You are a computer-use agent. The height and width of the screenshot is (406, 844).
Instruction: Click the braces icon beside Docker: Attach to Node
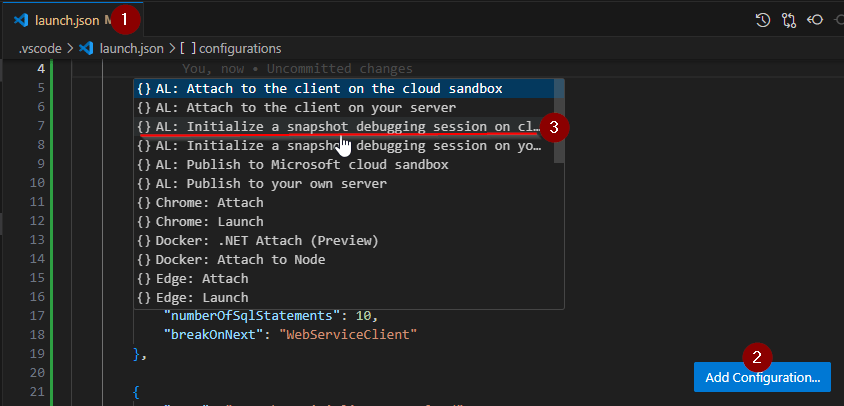pos(144,260)
